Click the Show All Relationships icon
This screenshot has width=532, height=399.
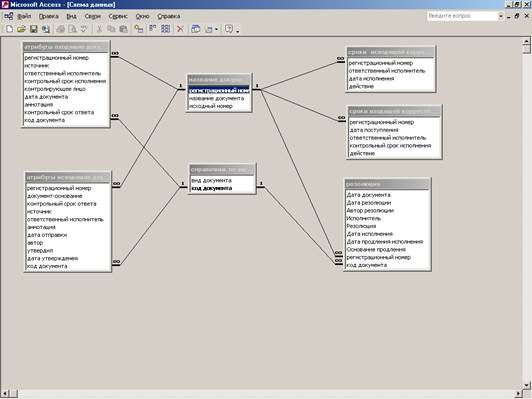tap(165, 29)
